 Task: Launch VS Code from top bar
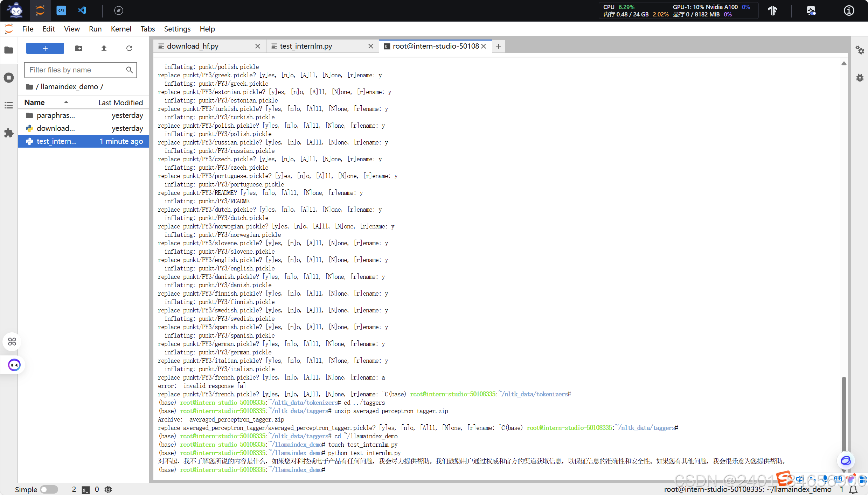point(82,10)
